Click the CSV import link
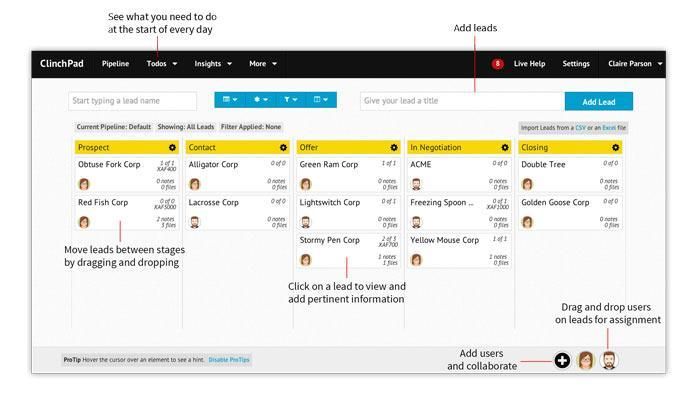This screenshot has width=700, height=400. [x=580, y=128]
